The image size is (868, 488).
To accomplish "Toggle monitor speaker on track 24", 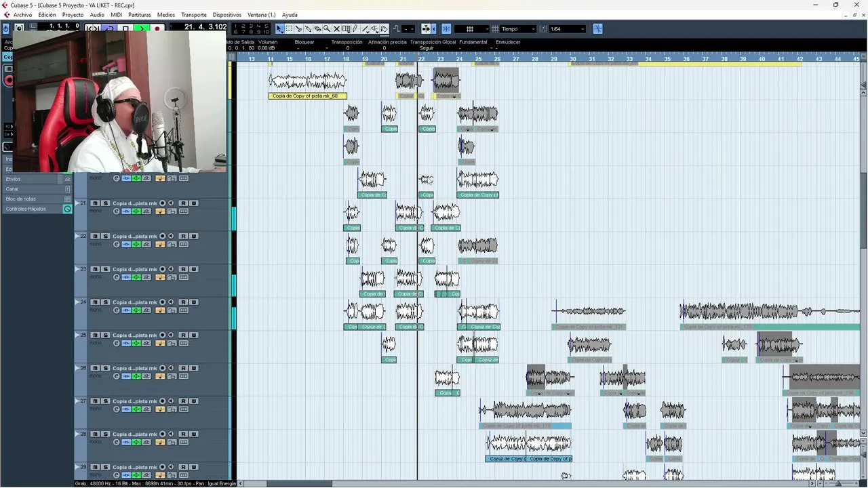I will click(171, 302).
